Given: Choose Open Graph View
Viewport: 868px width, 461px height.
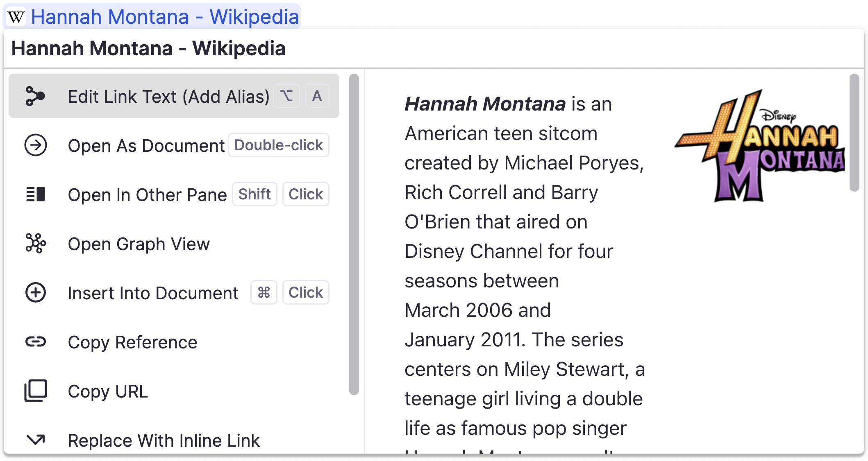Looking at the screenshot, I should tap(174, 244).
